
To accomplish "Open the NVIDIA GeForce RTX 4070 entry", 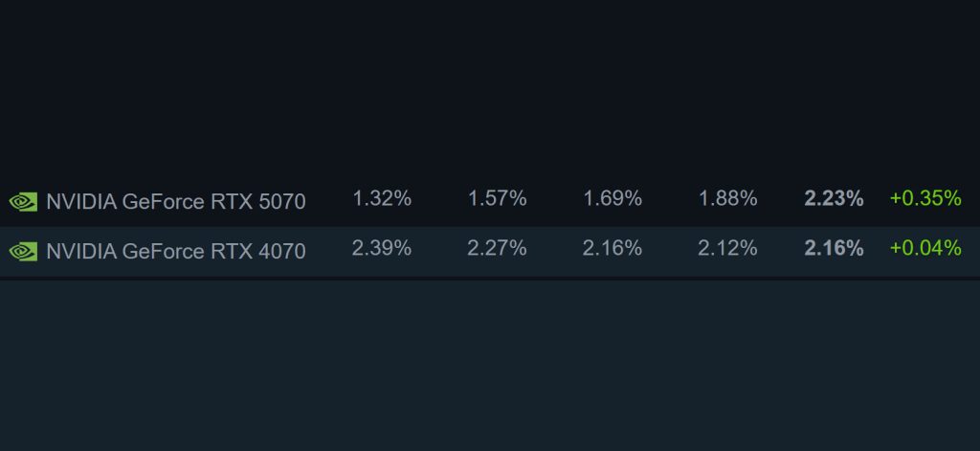I will pos(175,251).
